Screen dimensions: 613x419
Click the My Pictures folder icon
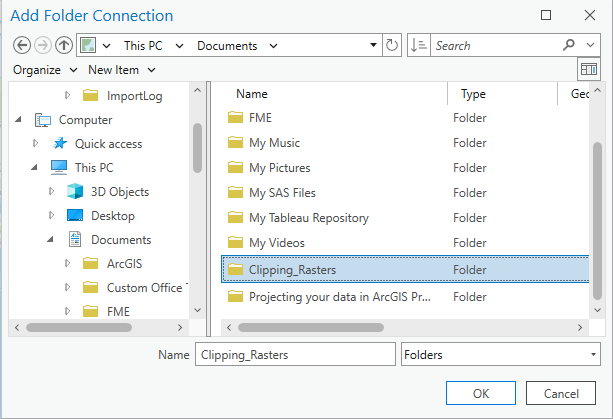point(235,167)
